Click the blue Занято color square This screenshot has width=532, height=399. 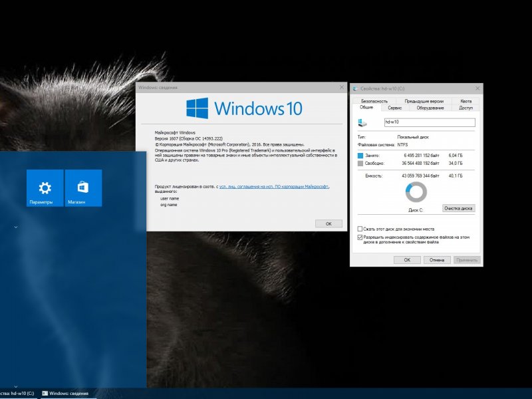(360, 156)
